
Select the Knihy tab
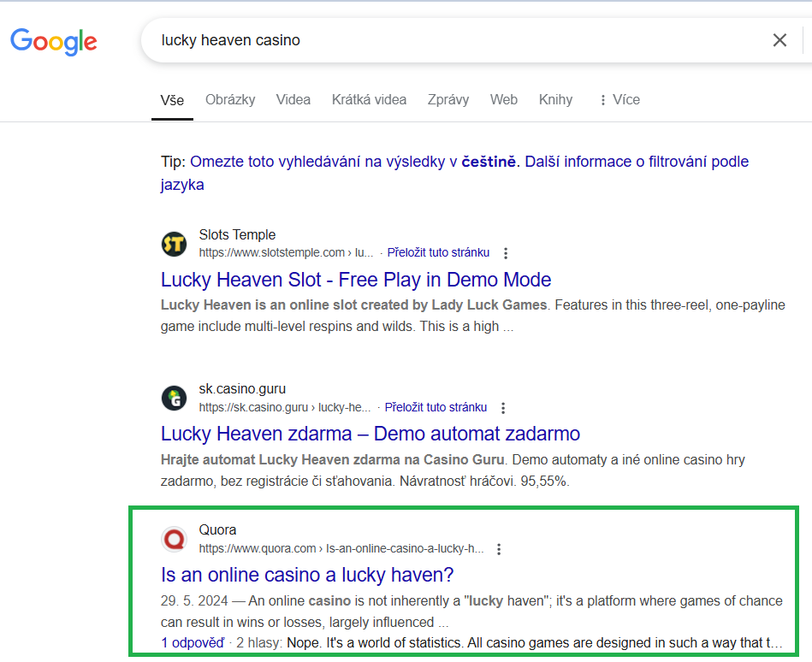pos(555,99)
